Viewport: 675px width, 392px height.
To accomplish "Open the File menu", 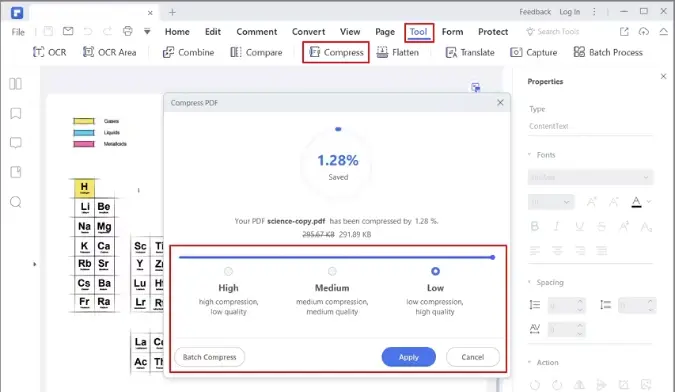I will (x=18, y=32).
